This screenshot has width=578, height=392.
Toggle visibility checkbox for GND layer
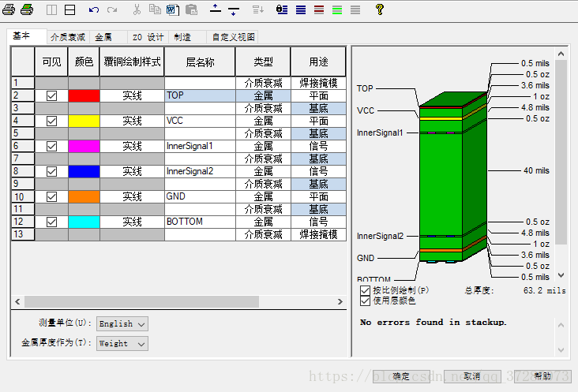(x=51, y=197)
